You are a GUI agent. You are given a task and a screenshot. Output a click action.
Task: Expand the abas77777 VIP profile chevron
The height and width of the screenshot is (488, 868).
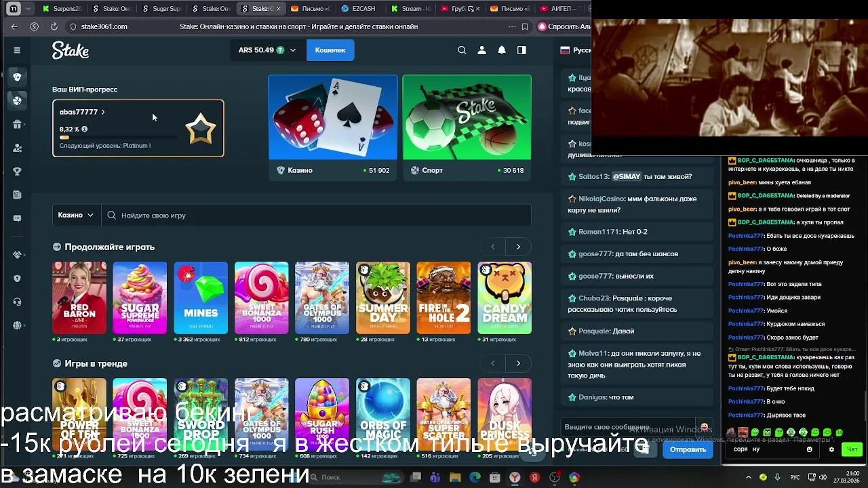pyautogui.click(x=103, y=112)
